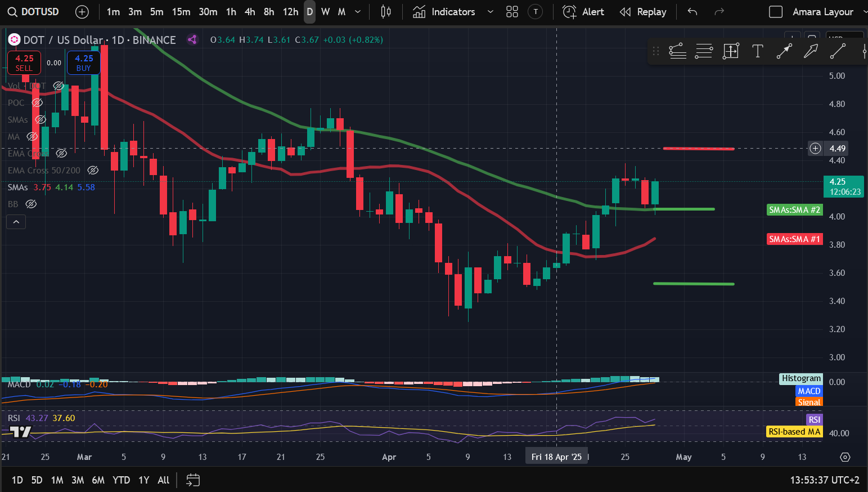The image size is (868, 492).
Task: Undo the last chart action
Action: click(x=692, y=12)
